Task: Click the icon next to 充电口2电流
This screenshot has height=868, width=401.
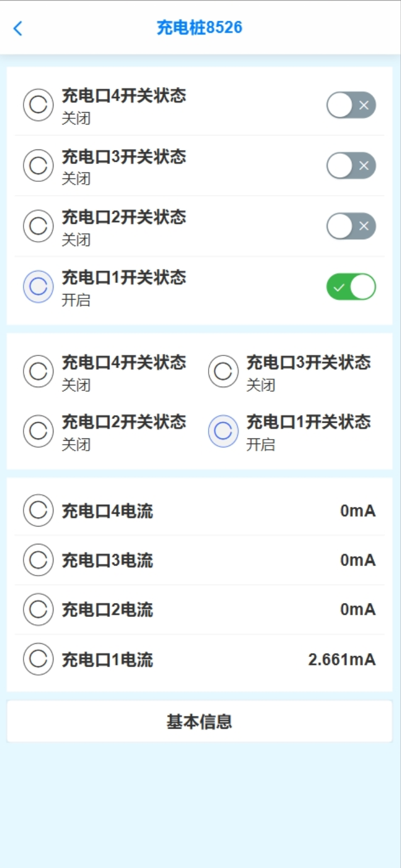Action: [38, 610]
